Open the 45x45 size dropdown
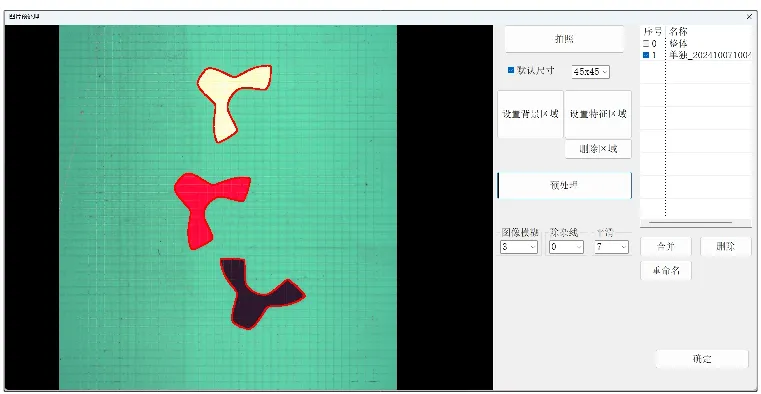Screen dimensions: 761x394 point(590,72)
